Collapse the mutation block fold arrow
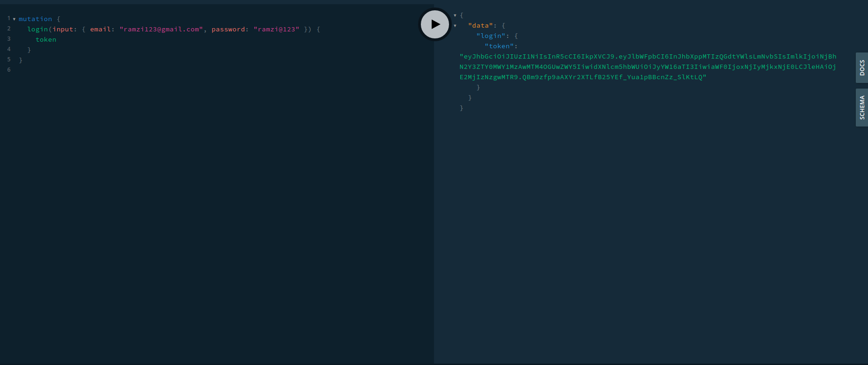 pyautogui.click(x=14, y=19)
